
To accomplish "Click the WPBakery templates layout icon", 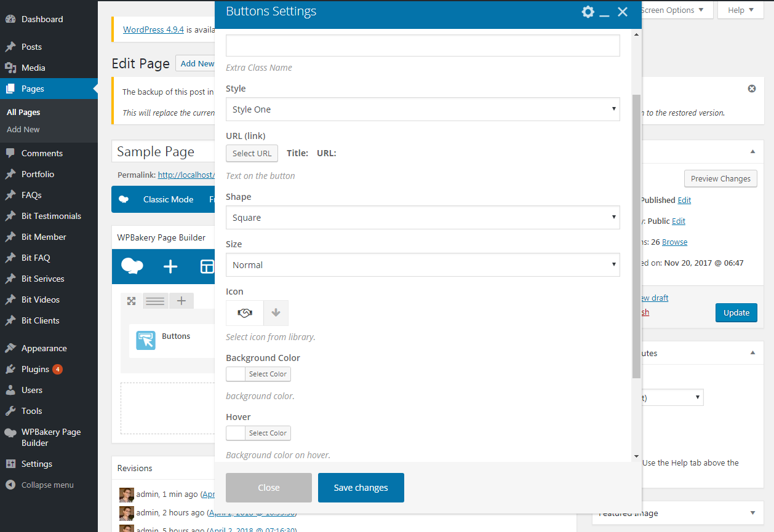I will pyautogui.click(x=207, y=266).
